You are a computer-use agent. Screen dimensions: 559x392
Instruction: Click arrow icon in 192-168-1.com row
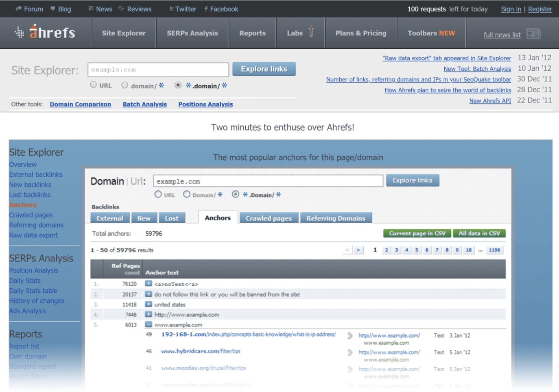pyautogui.click(x=350, y=336)
